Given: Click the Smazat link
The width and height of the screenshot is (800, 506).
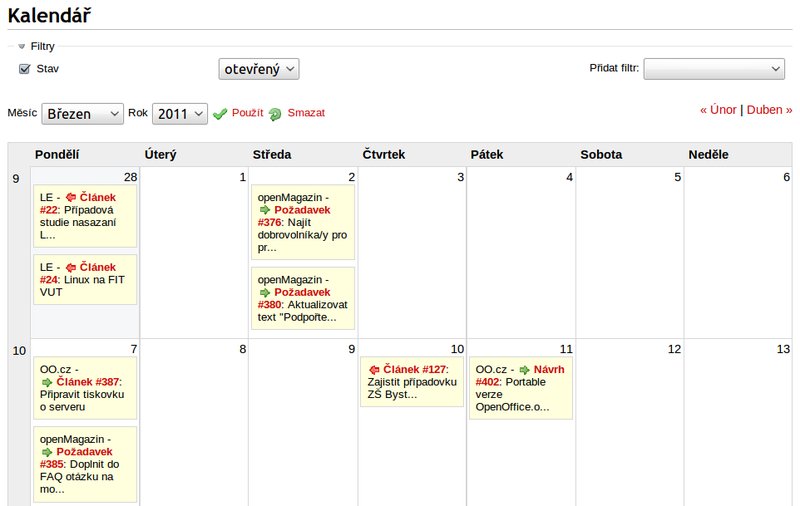Looking at the screenshot, I should [306, 113].
